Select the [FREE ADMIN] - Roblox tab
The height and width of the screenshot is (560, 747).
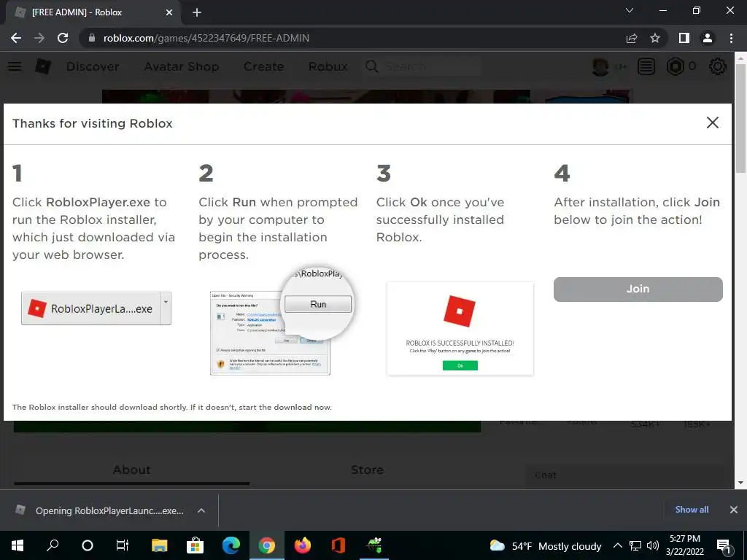pos(93,12)
